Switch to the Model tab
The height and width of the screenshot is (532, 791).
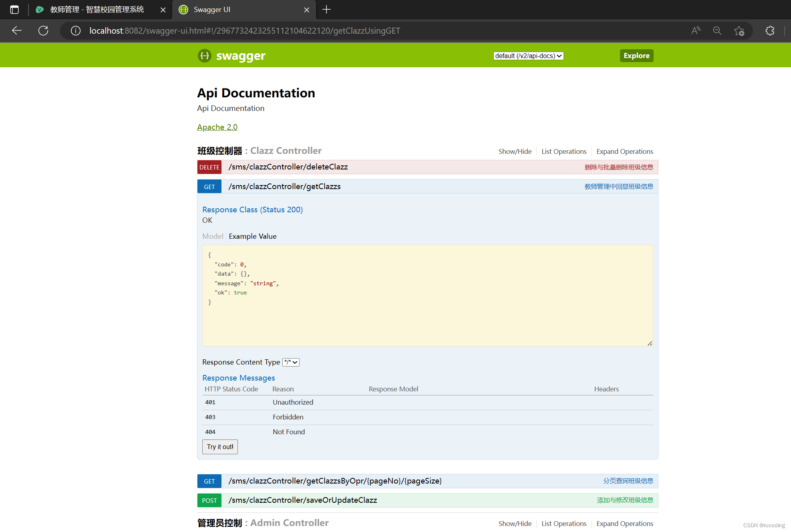point(213,236)
